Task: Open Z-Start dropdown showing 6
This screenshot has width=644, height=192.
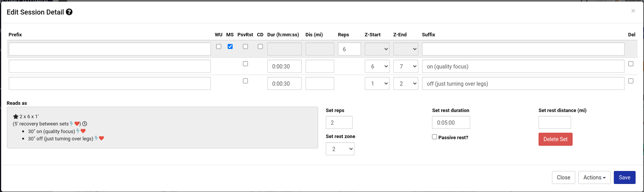Action: coord(377,66)
